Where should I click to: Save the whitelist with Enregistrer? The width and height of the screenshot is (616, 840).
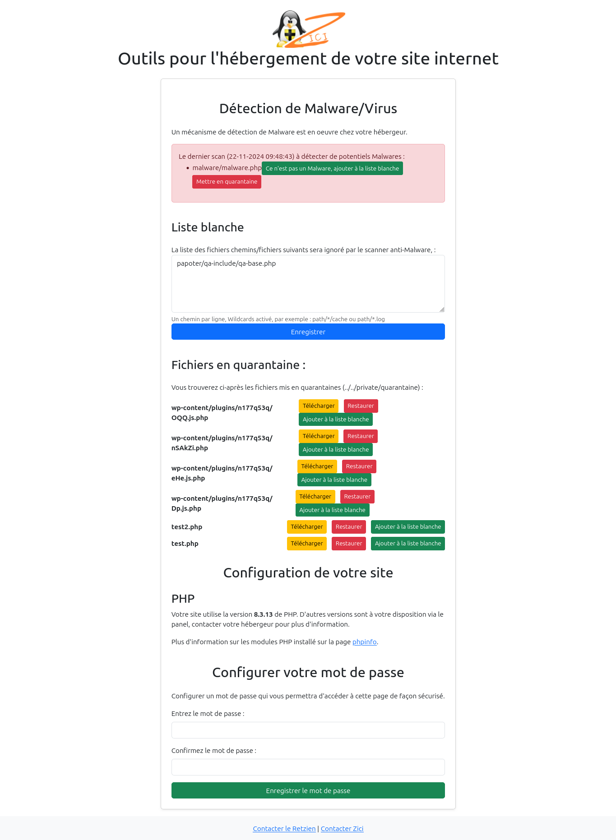click(x=308, y=332)
